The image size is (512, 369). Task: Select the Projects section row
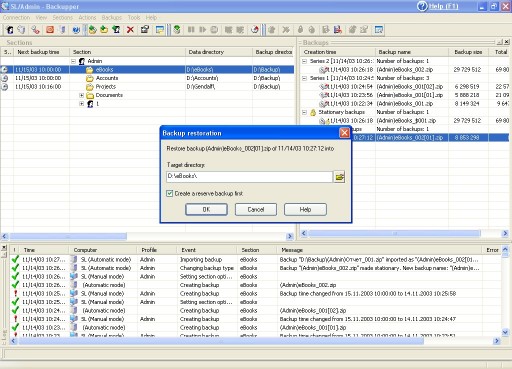point(147,87)
